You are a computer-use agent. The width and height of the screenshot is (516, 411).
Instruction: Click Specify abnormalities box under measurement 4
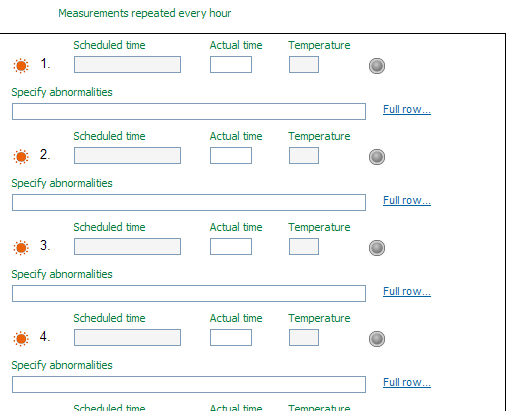click(x=189, y=384)
